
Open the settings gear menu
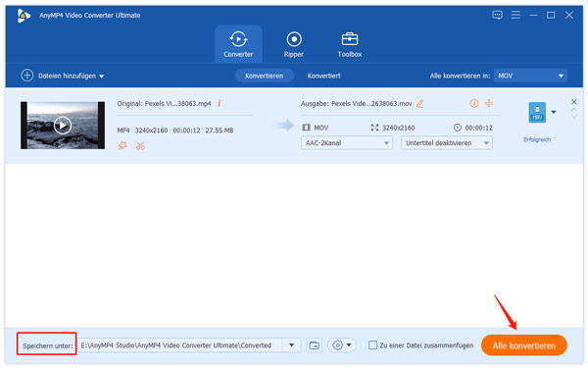pyautogui.click(x=341, y=345)
